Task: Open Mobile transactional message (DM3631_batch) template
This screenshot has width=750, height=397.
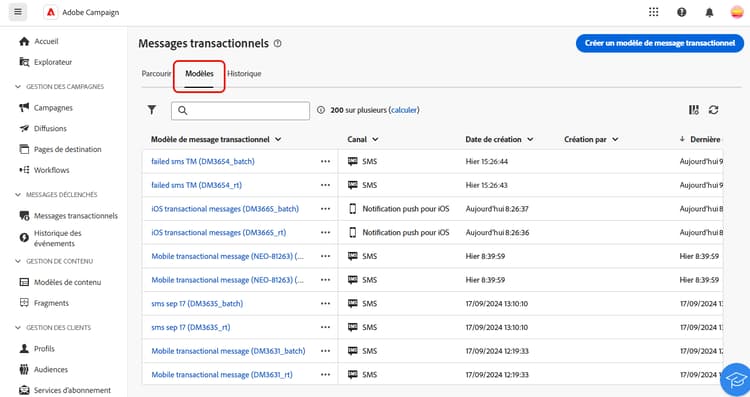Action: 228,351
